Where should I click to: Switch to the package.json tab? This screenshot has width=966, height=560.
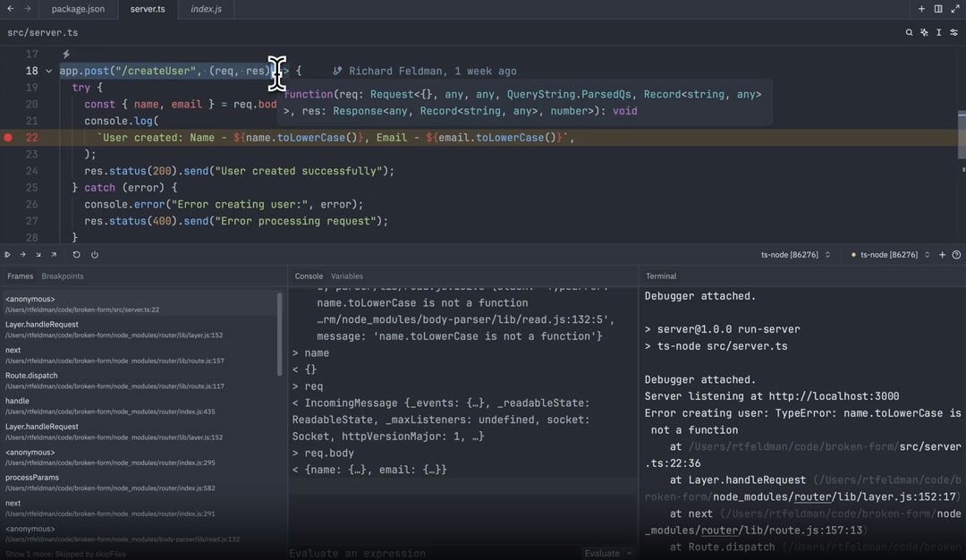[78, 9]
